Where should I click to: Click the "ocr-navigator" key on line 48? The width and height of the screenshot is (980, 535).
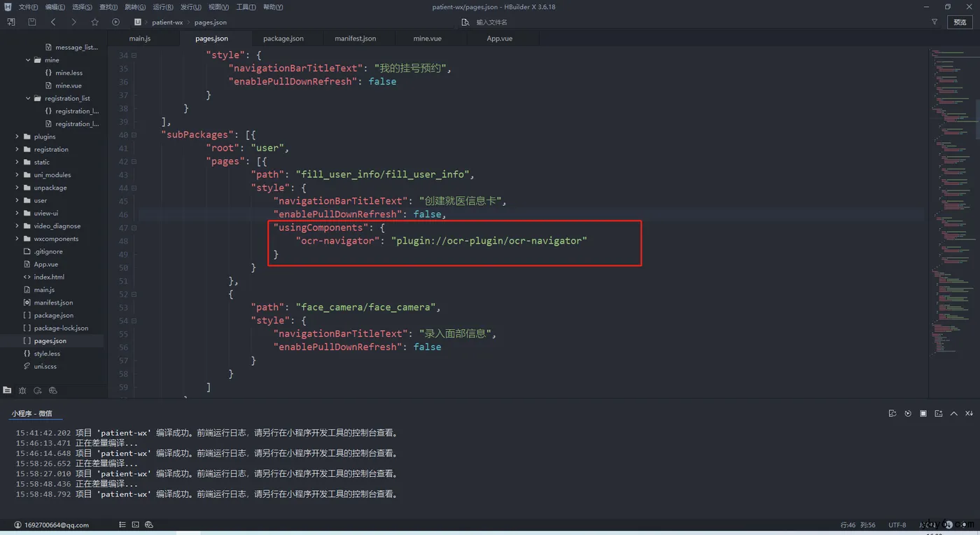point(338,241)
